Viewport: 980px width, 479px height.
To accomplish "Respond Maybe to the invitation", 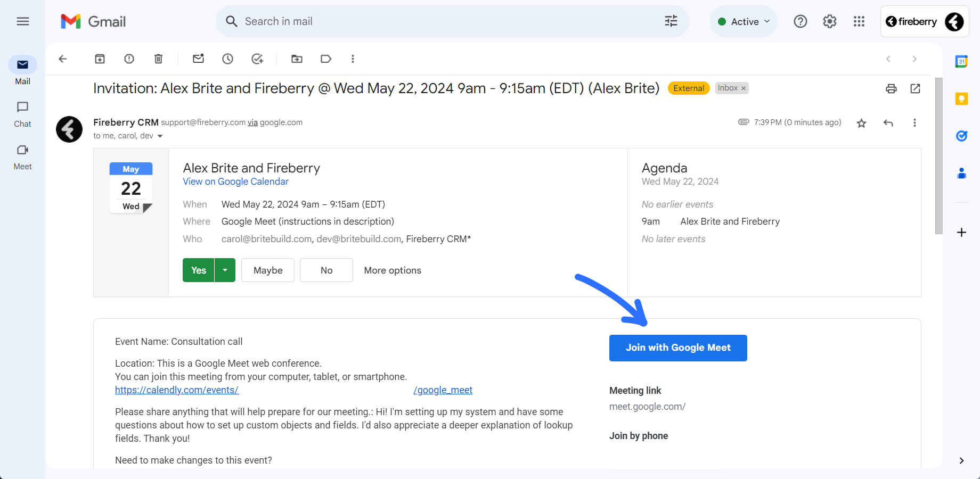I will (x=268, y=270).
